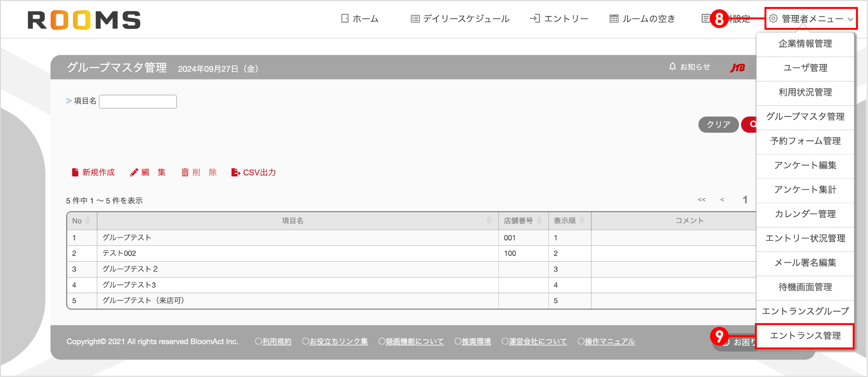Open the 新規作成 create icon
The width and height of the screenshot is (868, 377).
pos(75,172)
